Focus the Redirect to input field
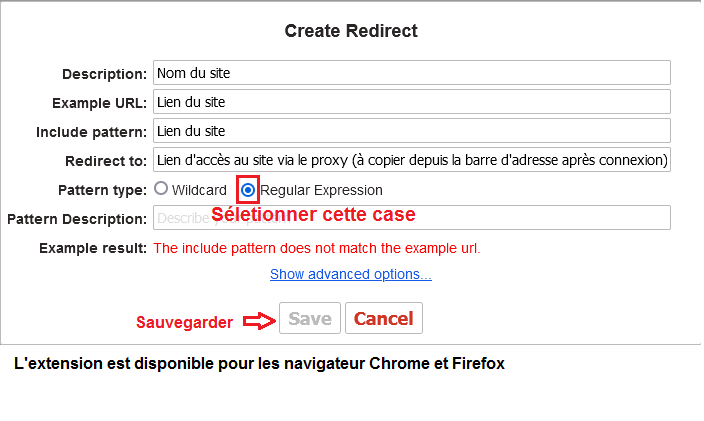Image resolution: width=704 pixels, height=421 pixels. 412,160
